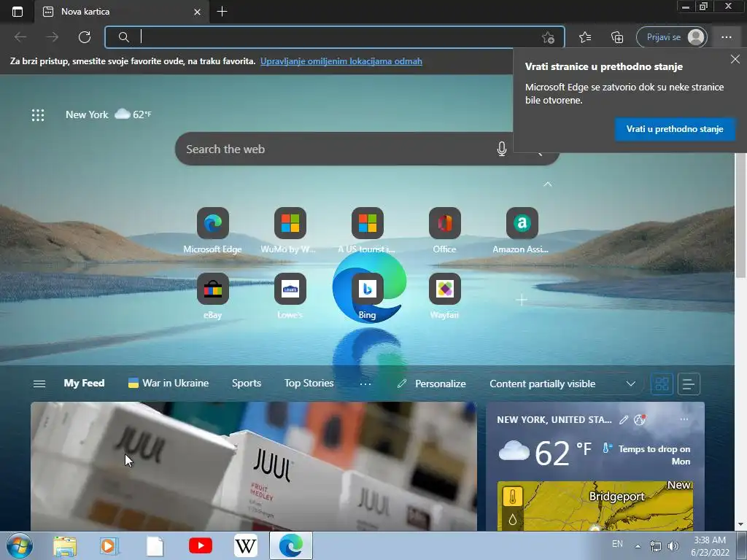The width and height of the screenshot is (747, 560).
Task: Open the weather card more options
Action: (684, 419)
